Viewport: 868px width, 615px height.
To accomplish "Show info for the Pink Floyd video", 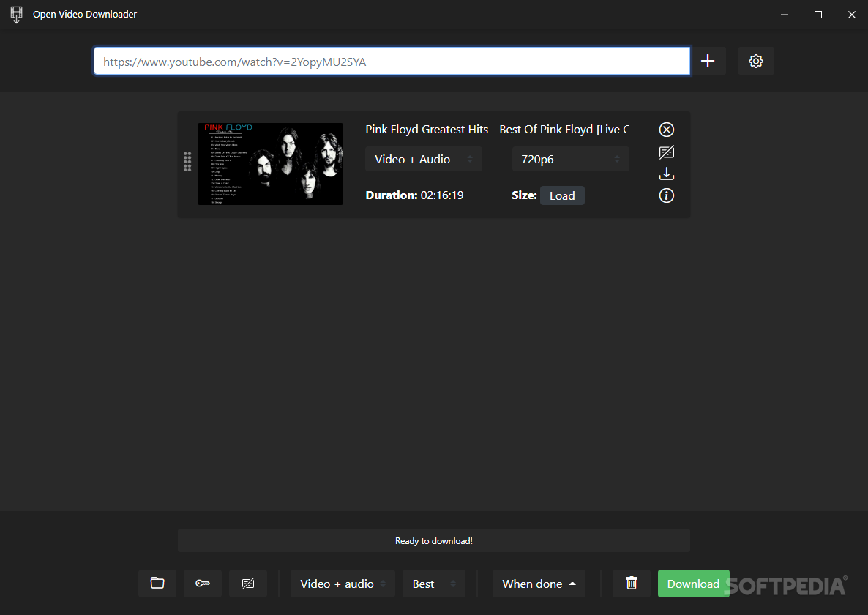I will pyautogui.click(x=667, y=195).
